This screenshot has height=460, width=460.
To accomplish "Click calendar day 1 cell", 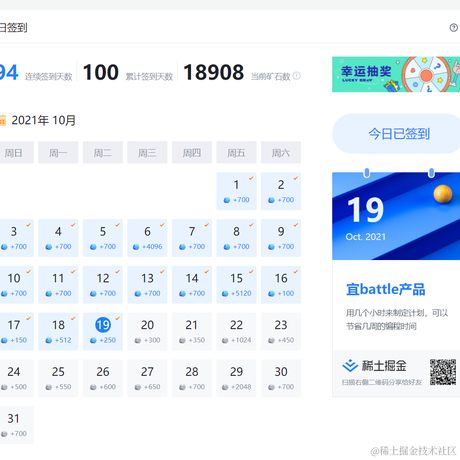I will point(236,191).
